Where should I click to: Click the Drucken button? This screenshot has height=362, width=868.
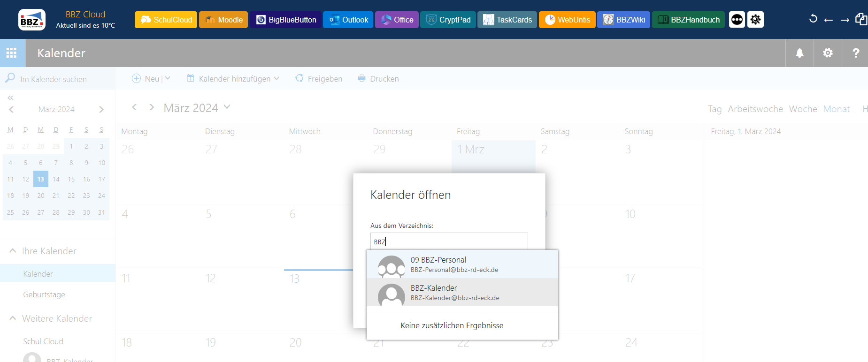(x=378, y=79)
